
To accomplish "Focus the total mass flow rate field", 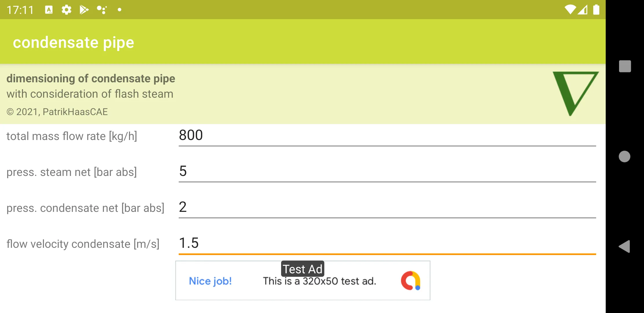I will (x=387, y=136).
